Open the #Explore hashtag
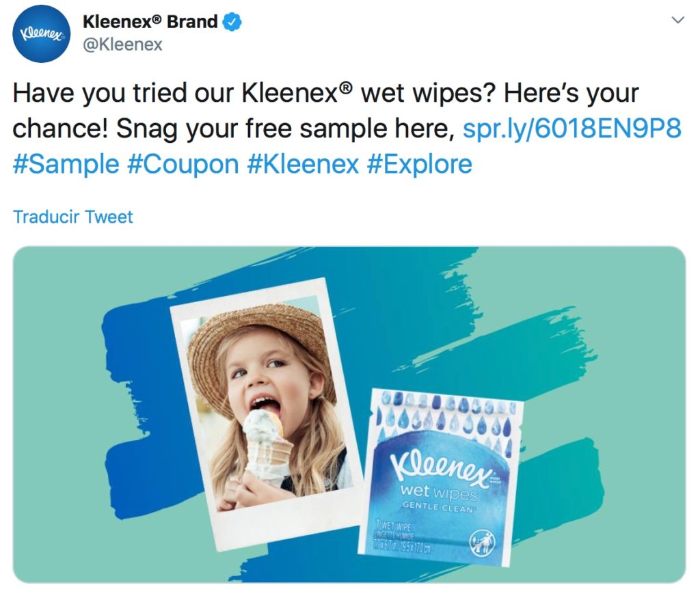700x611 pixels. click(x=420, y=164)
